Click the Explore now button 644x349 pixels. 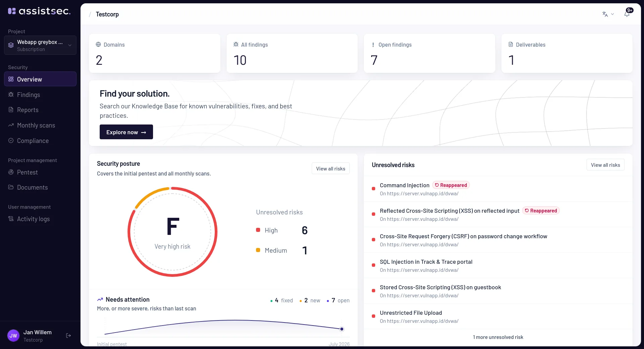126,132
